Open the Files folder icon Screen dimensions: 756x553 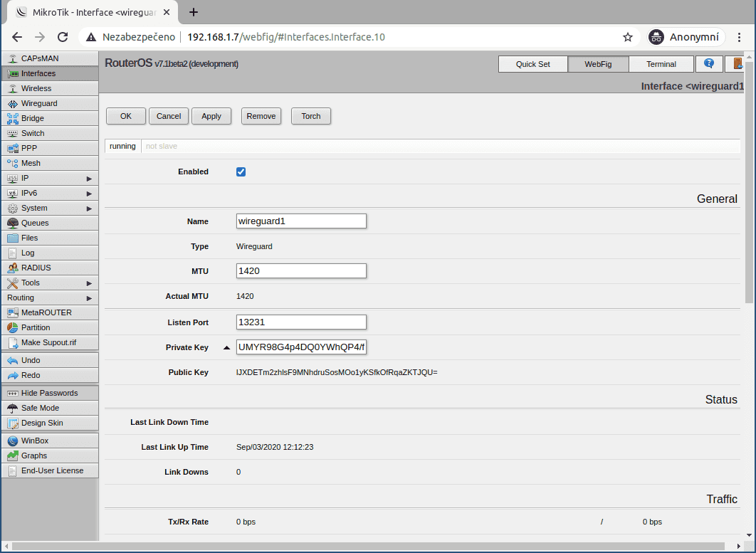click(13, 238)
